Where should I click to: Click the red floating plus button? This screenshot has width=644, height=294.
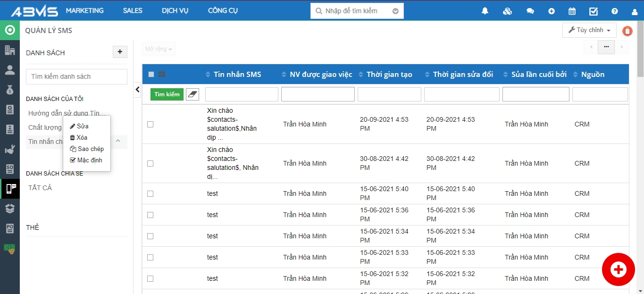[618, 269]
